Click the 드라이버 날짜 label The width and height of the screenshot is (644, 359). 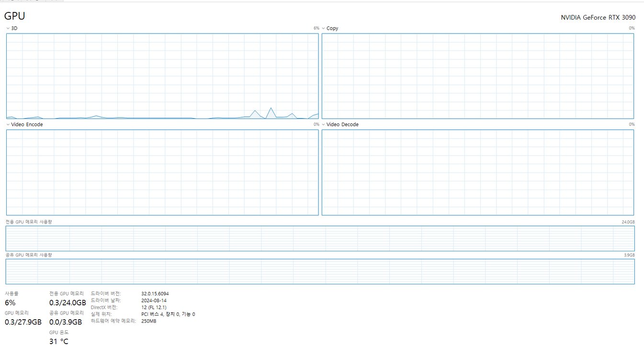tap(106, 300)
